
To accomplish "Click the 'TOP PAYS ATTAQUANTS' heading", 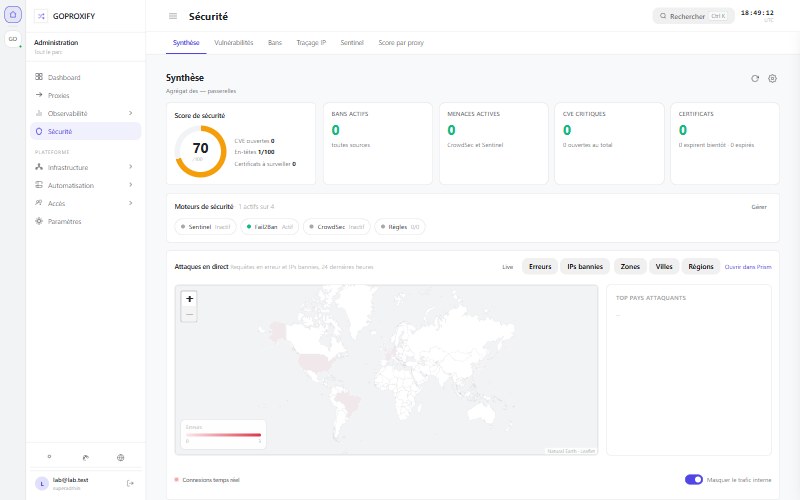I will tap(651, 298).
